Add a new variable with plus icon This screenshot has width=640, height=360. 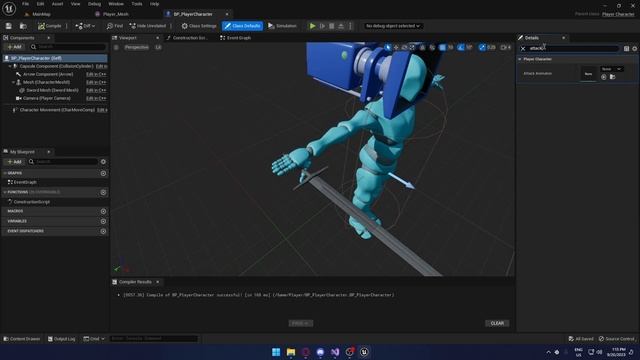[x=103, y=221]
